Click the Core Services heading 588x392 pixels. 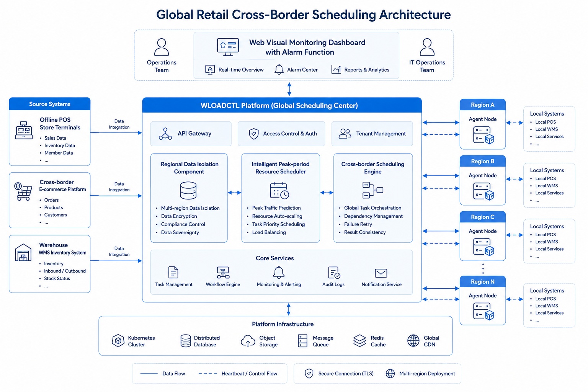coord(275,258)
